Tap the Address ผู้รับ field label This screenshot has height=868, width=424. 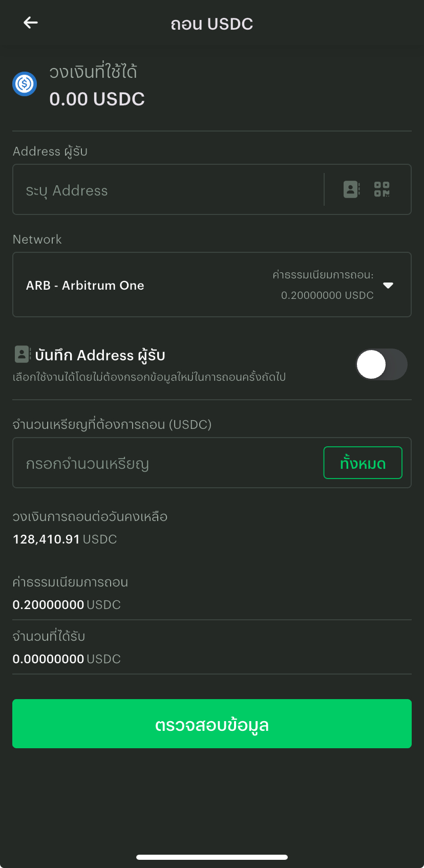tap(50, 151)
